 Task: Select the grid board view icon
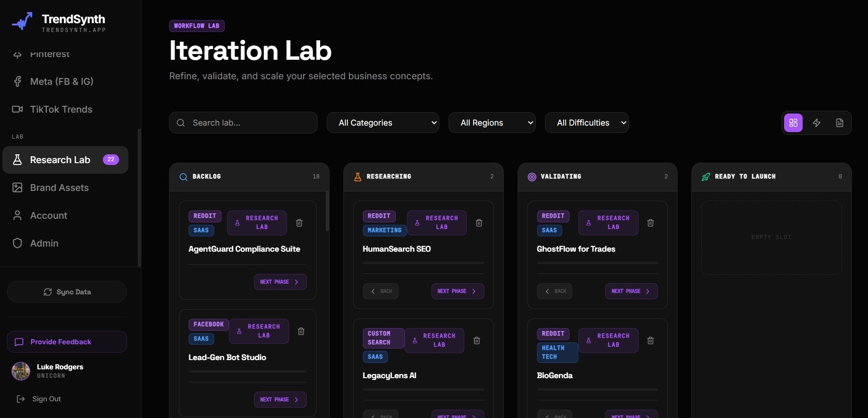pyautogui.click(x=793, y=123)
